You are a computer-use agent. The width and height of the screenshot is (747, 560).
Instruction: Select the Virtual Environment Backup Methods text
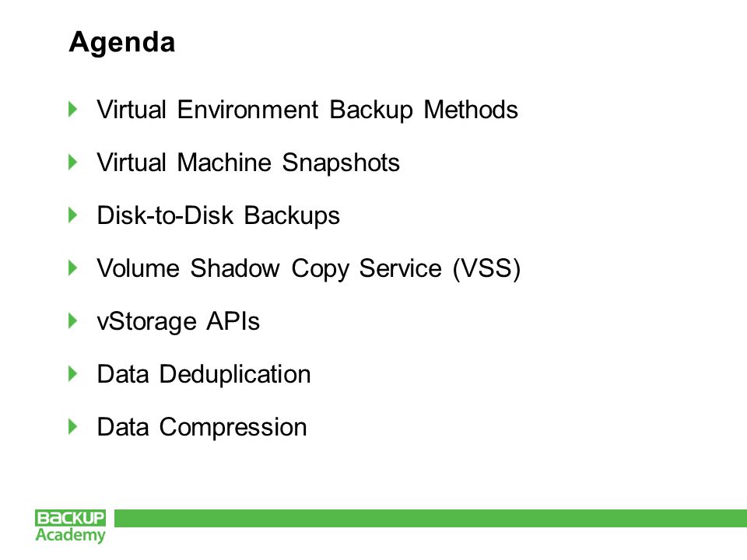click(307, 110)
